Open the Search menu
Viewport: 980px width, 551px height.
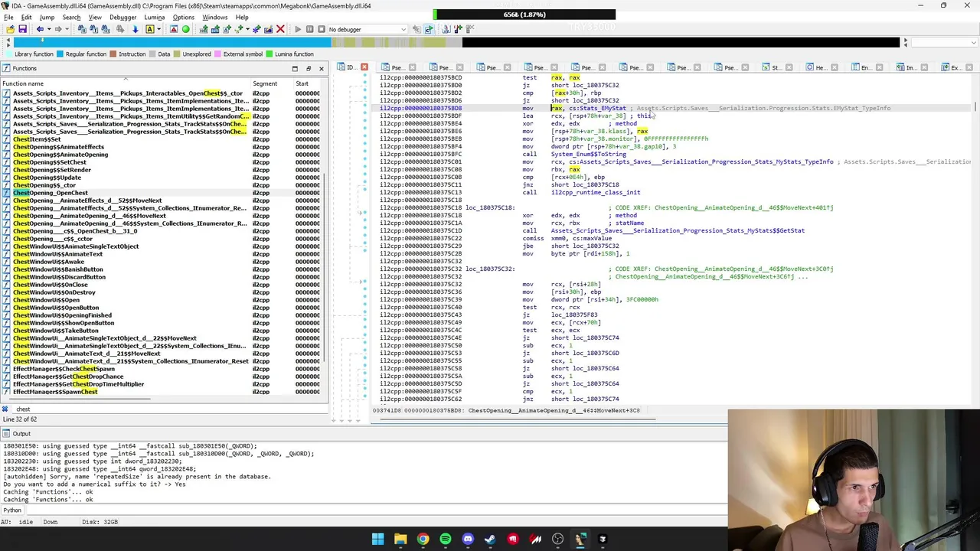(71, 17)
